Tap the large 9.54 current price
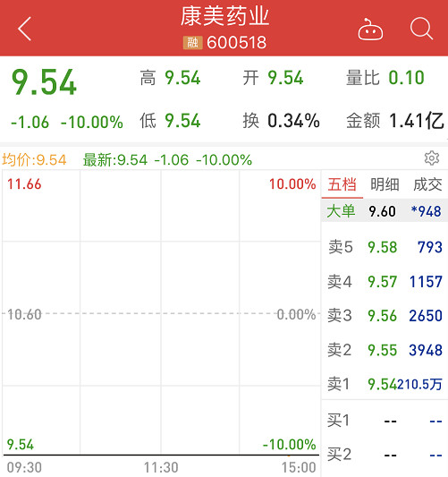The width and height of the screenshot is (448, 477). tap(44, 82)
